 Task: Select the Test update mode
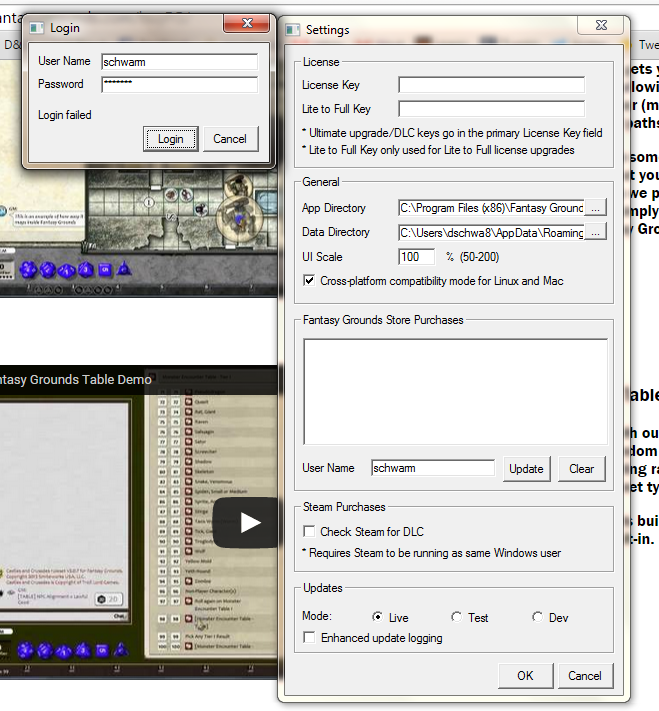pos(456,617)
